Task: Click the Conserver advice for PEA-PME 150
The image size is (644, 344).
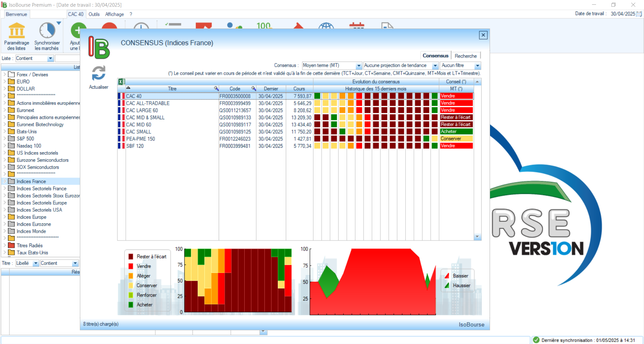Action: 456,138
